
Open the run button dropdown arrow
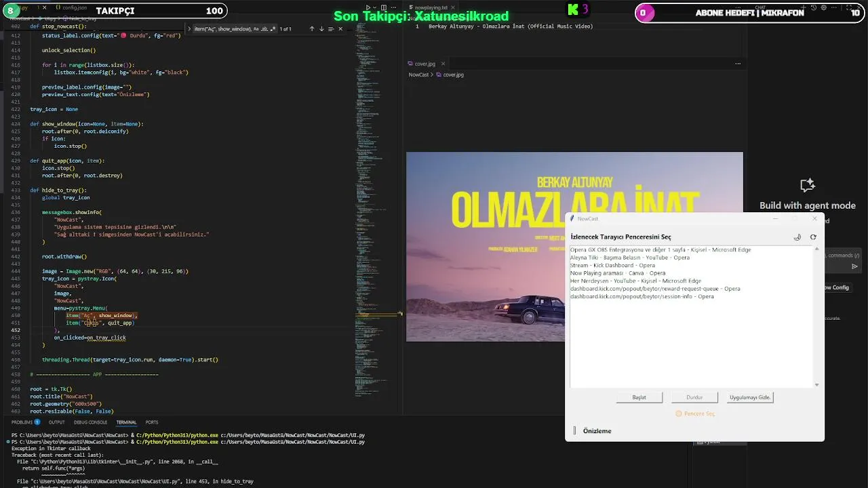[375, 7]
